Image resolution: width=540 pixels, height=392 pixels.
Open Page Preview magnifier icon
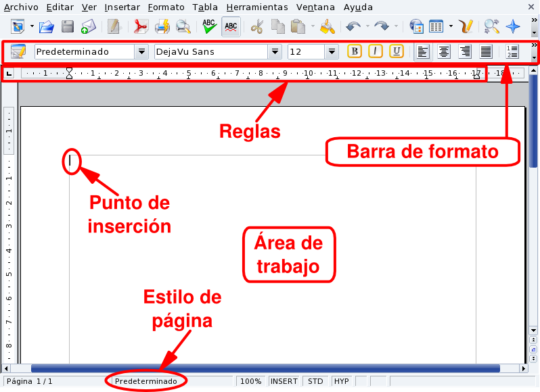click(x=183, y=26)
